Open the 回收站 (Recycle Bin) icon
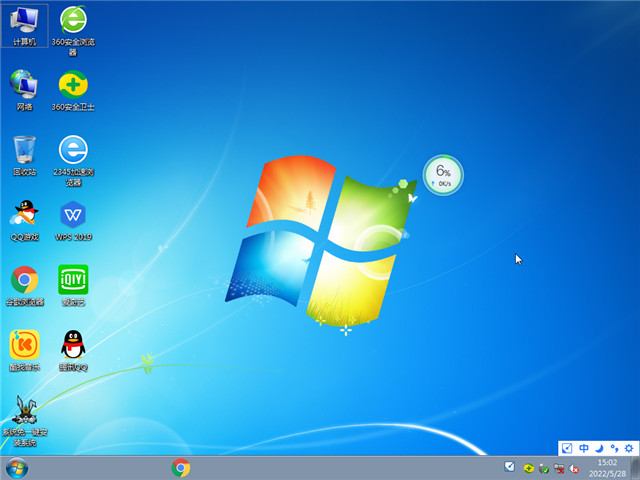The height and width of the screenshot is (480, 640). (24, 156)
